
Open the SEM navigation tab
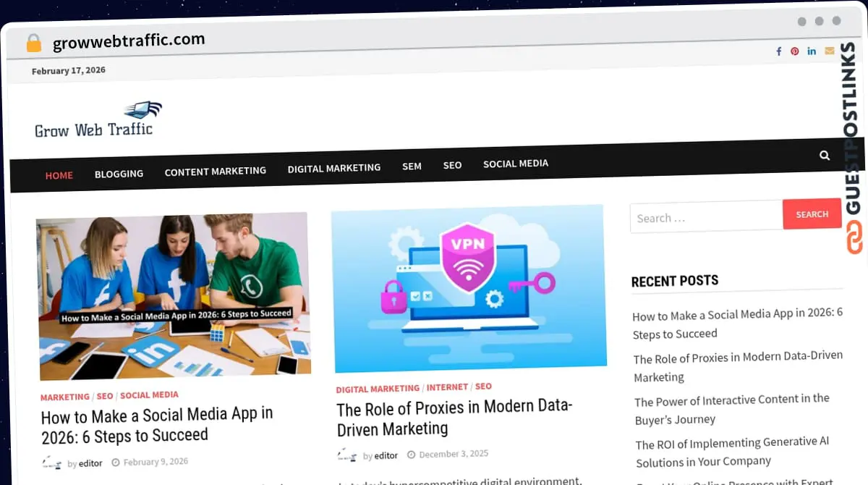click(x=412, y=166)
